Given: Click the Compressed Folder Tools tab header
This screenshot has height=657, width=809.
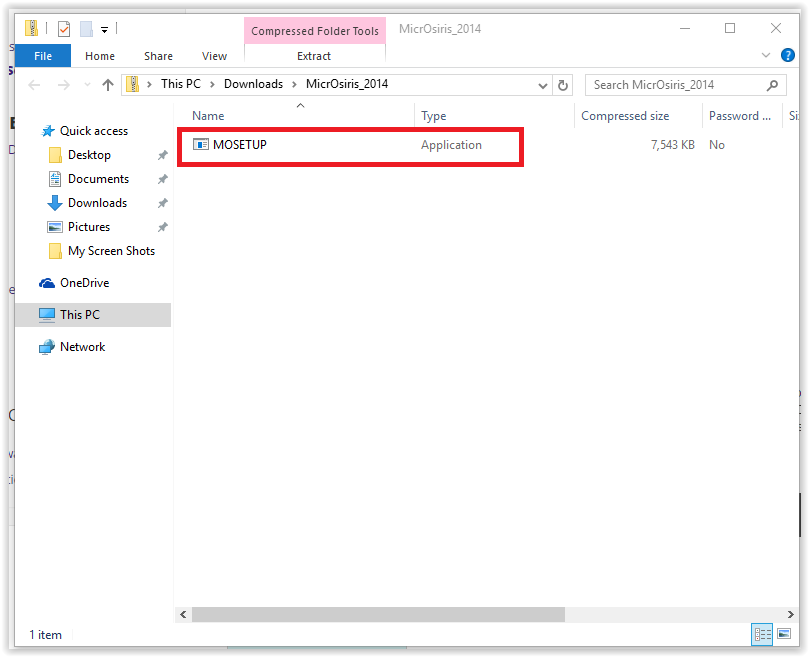Looking at the screenshot, I should (x=315, y=31).
